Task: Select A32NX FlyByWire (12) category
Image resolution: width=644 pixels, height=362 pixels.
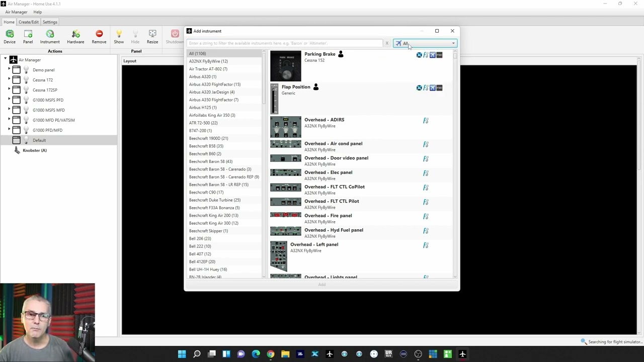Action: point(224,61)
